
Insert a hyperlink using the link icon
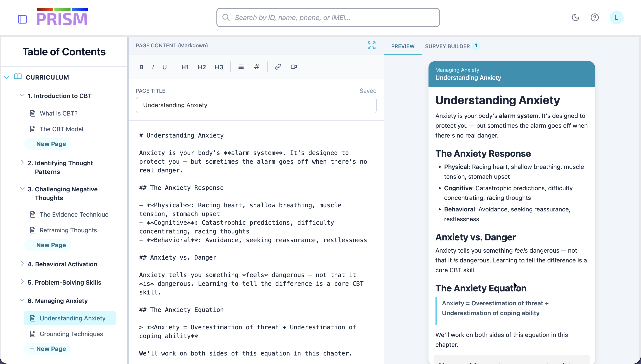coord(278,67)
